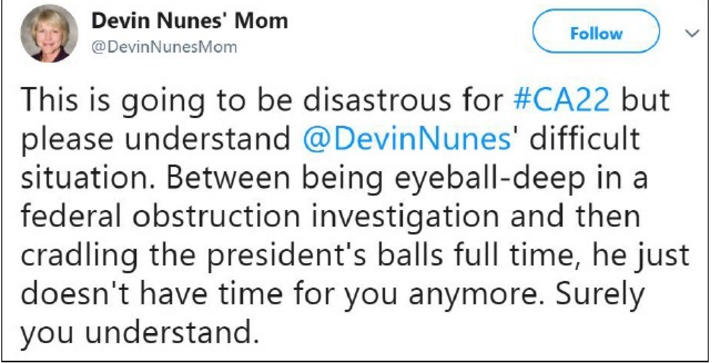Expand the chevron menu beside Follow
The image size is (714, 363).
pyautogui.click(x=692, y=33)
